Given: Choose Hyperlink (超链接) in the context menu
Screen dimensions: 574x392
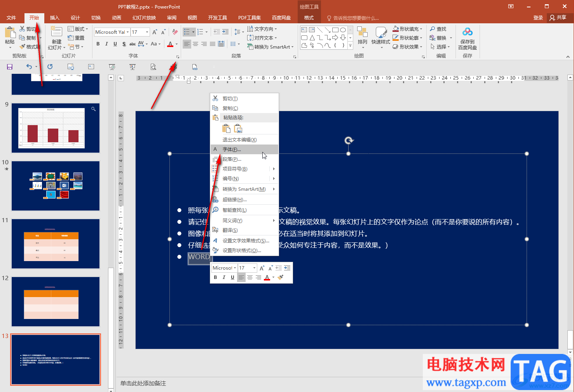Looking at the screenshot, I should 244,200.
